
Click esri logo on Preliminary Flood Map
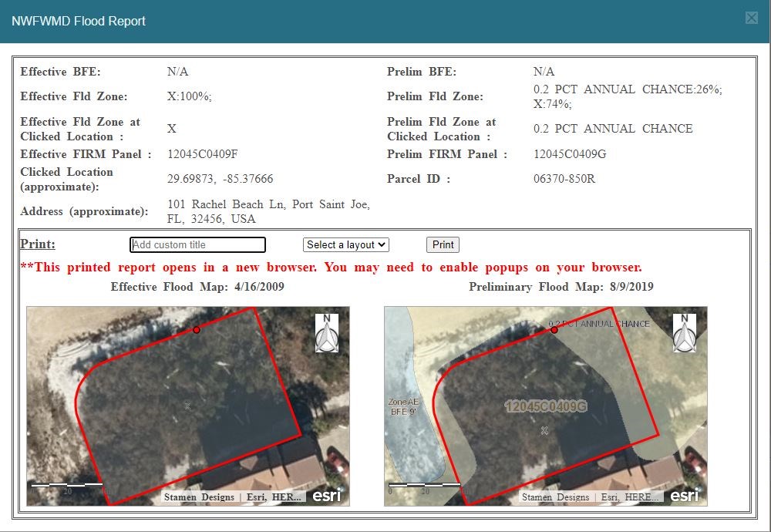(x=684, y=496)
